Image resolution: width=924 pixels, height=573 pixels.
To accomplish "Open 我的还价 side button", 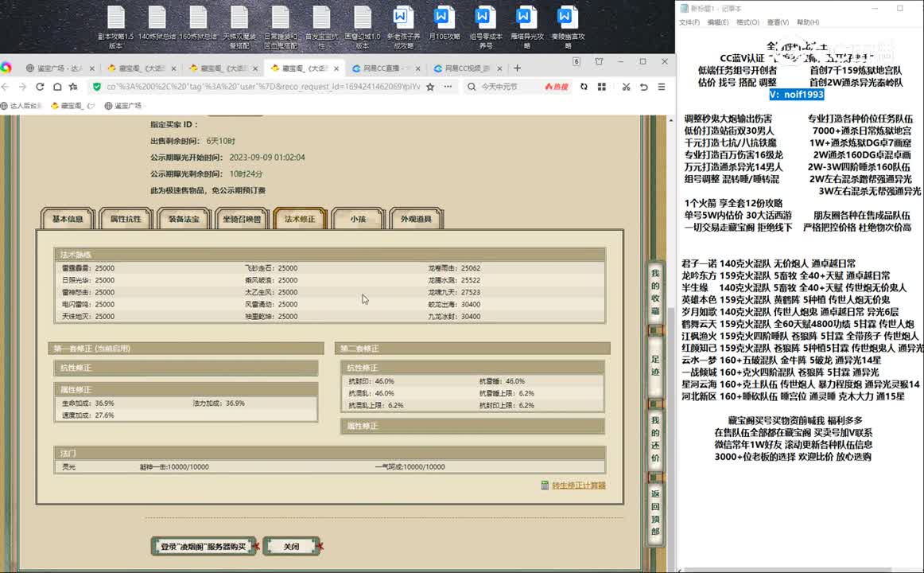I will (x=655, y=439).
